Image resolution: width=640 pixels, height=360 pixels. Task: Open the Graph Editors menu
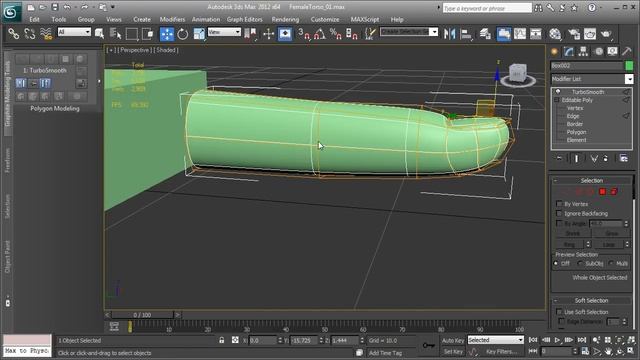pyautogui.click(x=244, y=19)
